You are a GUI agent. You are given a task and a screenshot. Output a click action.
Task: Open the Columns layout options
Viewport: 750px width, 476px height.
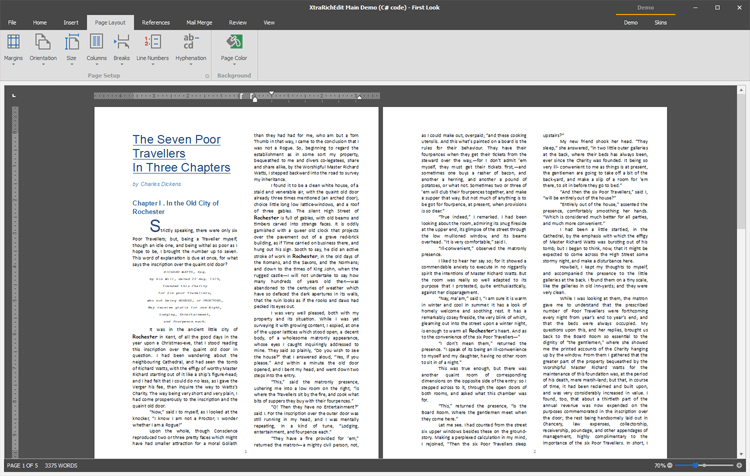[96, 49]
